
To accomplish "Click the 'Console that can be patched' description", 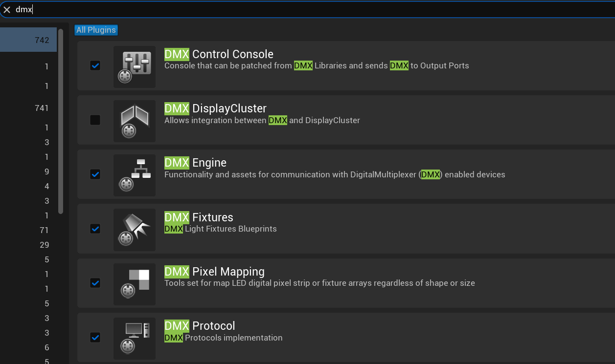I will tap(317, 65).
